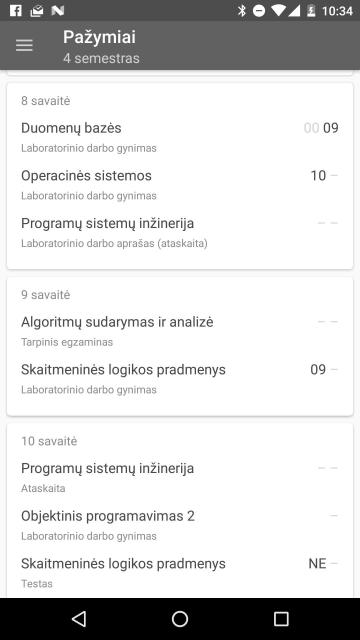Tap the Pažymiai page title
The width and height of the screenshot is (360, 640).
click(99, 37)
